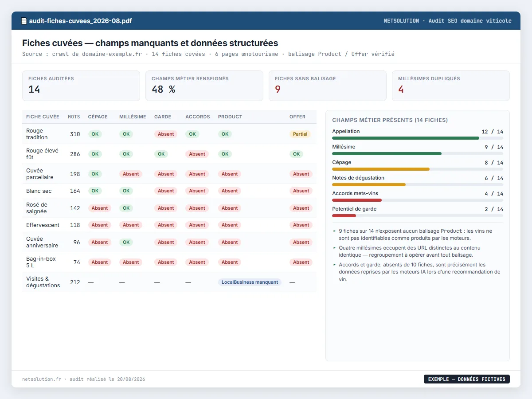Viewport: 532px width, 399px height.
Task: Click the Millésime progress bar in right panel
Action: point(418,153)
